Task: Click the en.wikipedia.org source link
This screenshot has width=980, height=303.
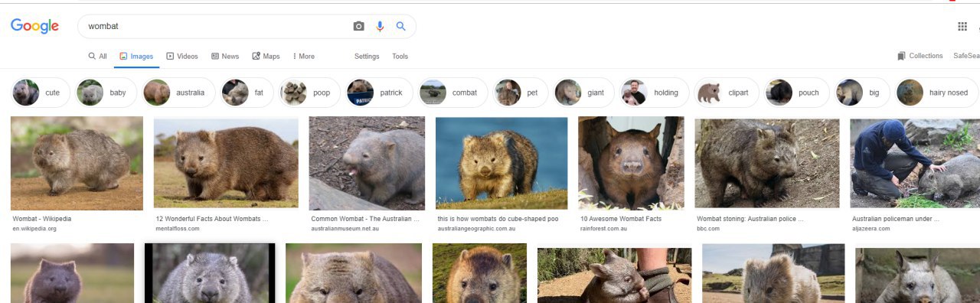Action: [34, 229]
